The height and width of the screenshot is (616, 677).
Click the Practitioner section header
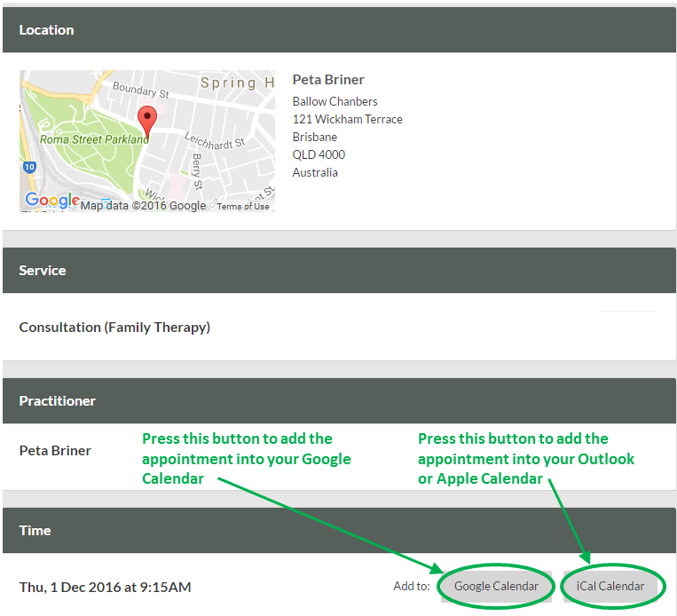pos(339,401)
